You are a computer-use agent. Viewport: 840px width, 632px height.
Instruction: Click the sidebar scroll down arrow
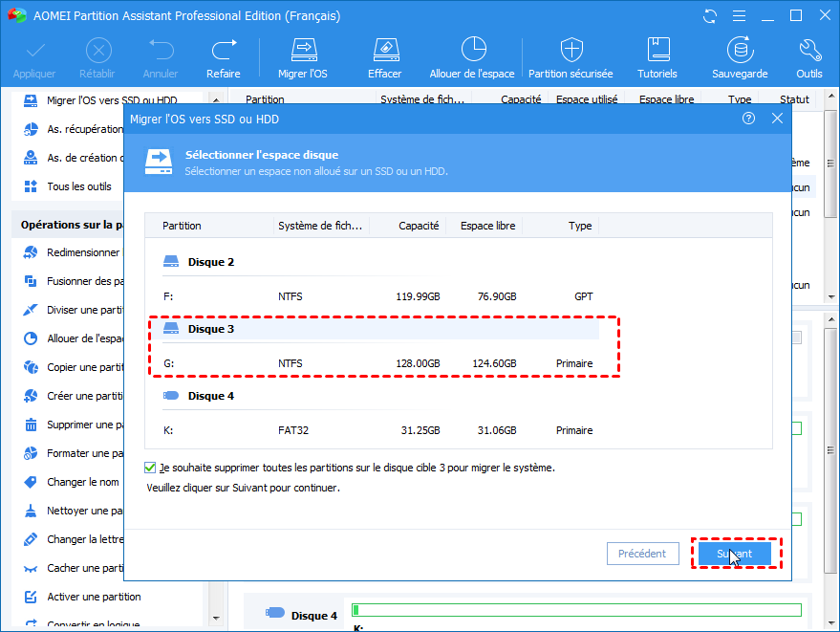[216, 618]
